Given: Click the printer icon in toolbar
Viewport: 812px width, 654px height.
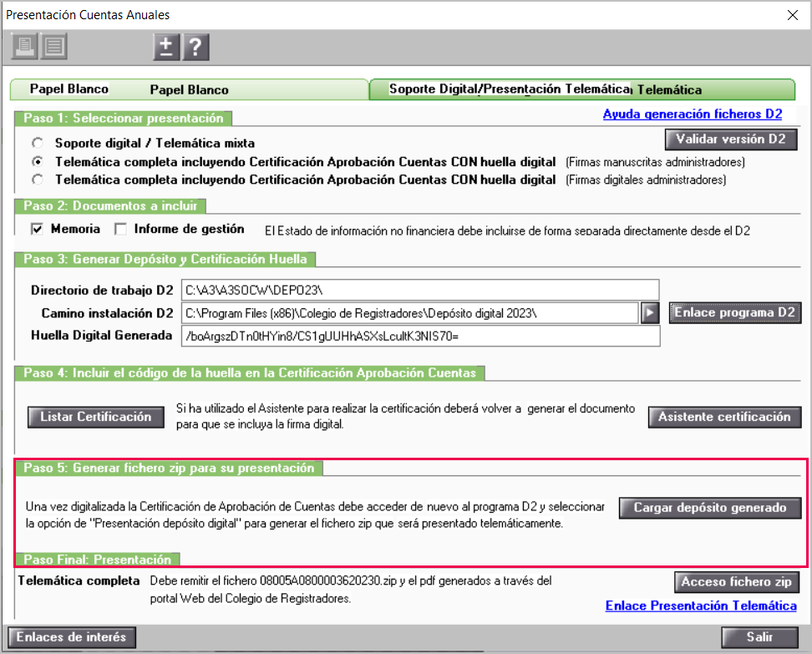Looking at the screenshot, I should pyautogui.click(x=25, y=47).
